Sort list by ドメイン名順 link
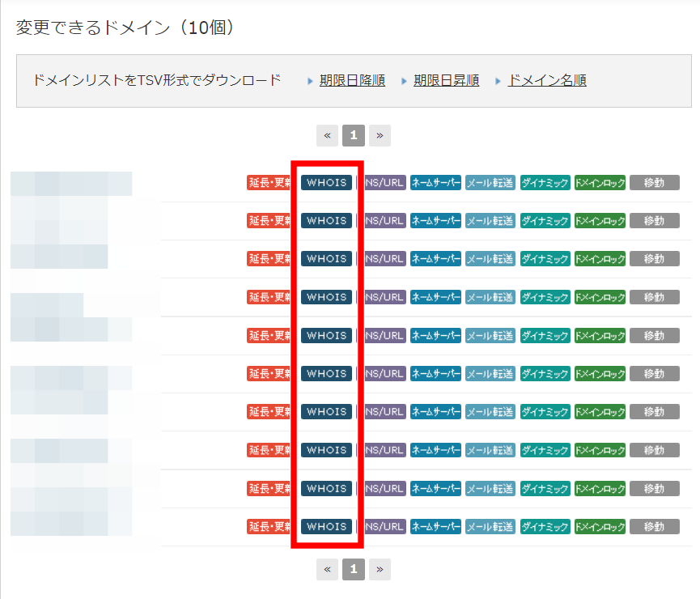The width and height of the screenshot is (700, 599). 547,80
